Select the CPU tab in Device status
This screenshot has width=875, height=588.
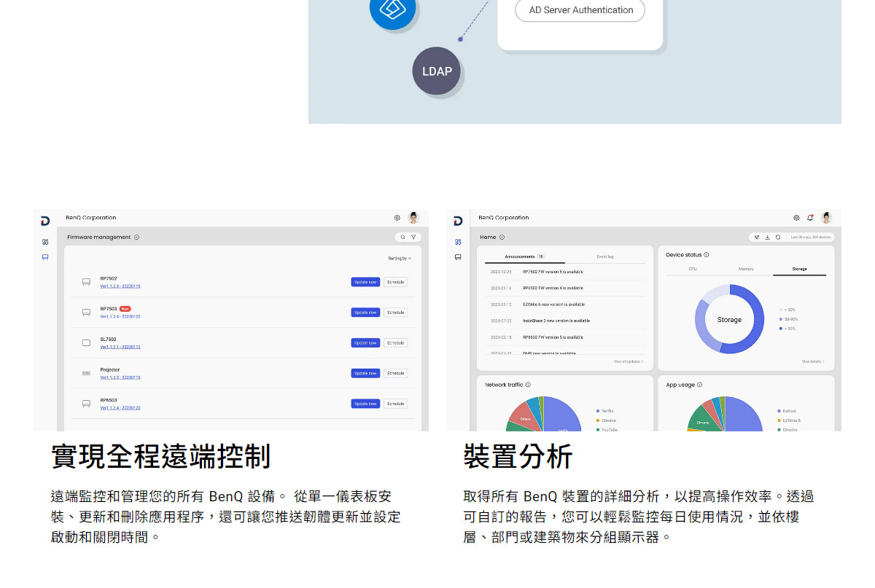click(x=693, y=269)
